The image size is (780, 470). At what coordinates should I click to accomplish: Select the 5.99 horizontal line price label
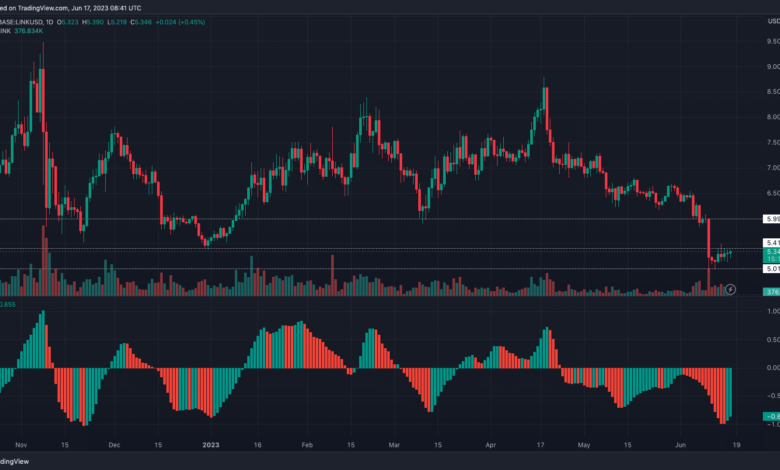click(771, 218)
